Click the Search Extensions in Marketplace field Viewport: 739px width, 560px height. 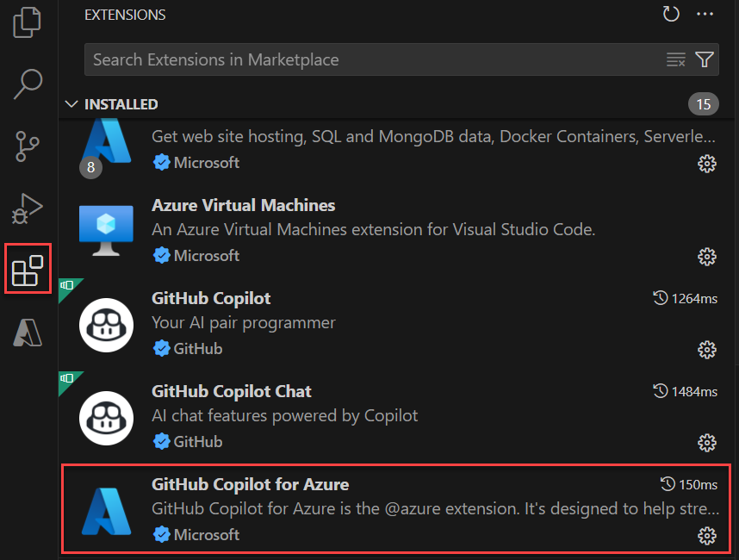pos(345,59)
